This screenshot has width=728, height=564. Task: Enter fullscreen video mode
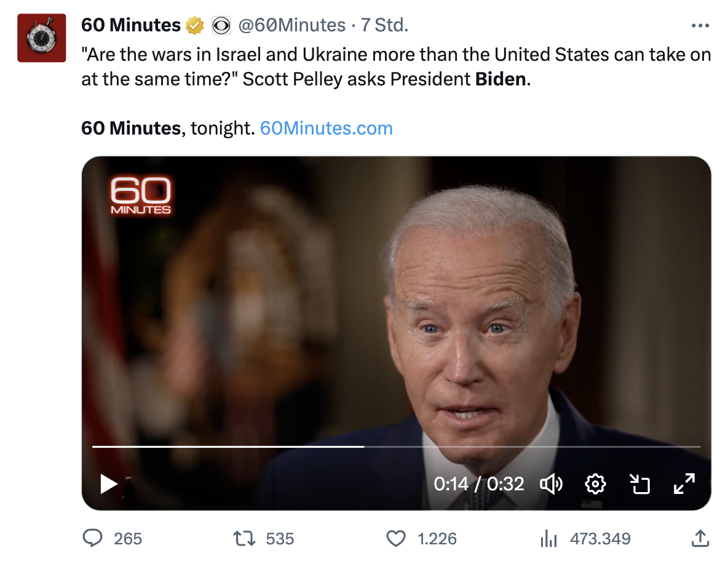684,484
